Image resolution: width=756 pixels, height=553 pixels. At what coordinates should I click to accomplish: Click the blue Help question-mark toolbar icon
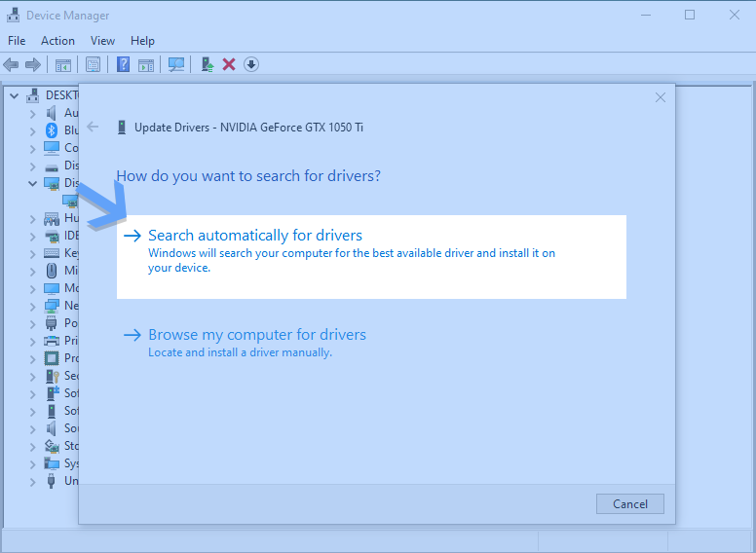(123, 64)
